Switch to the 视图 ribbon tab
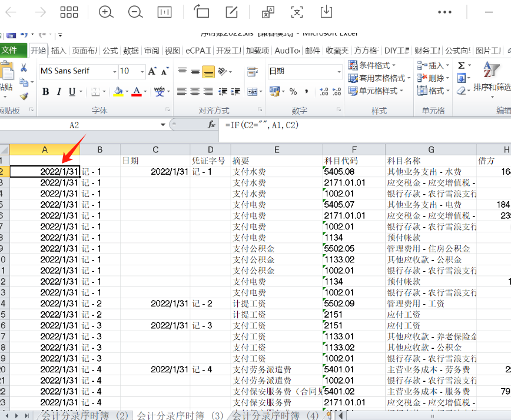The width and height of the screenshot is (511, 420). (x=172, y=51)
